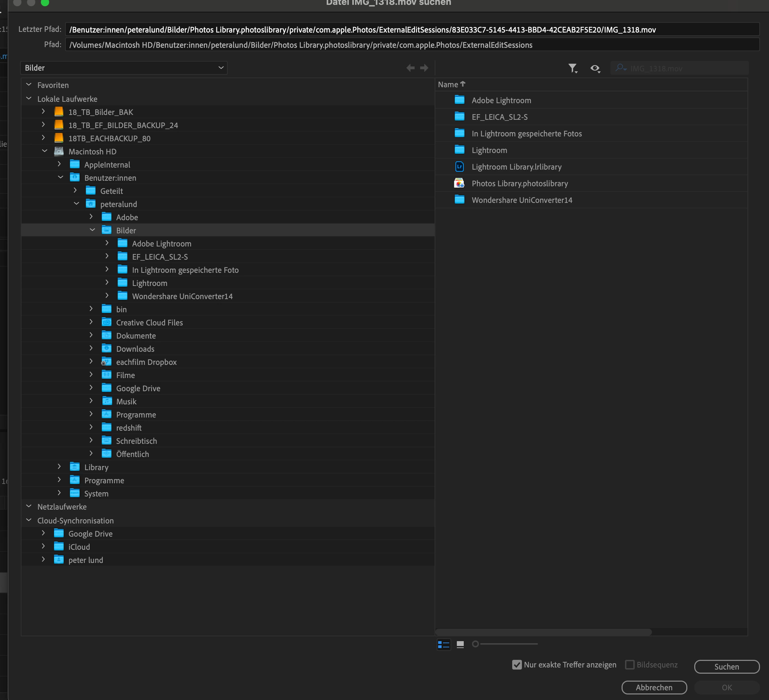This screenshot has width=769, height=700.
Task: Uncheck Nur exakte Treffer anzeigen
Action: tap(517, 665)
